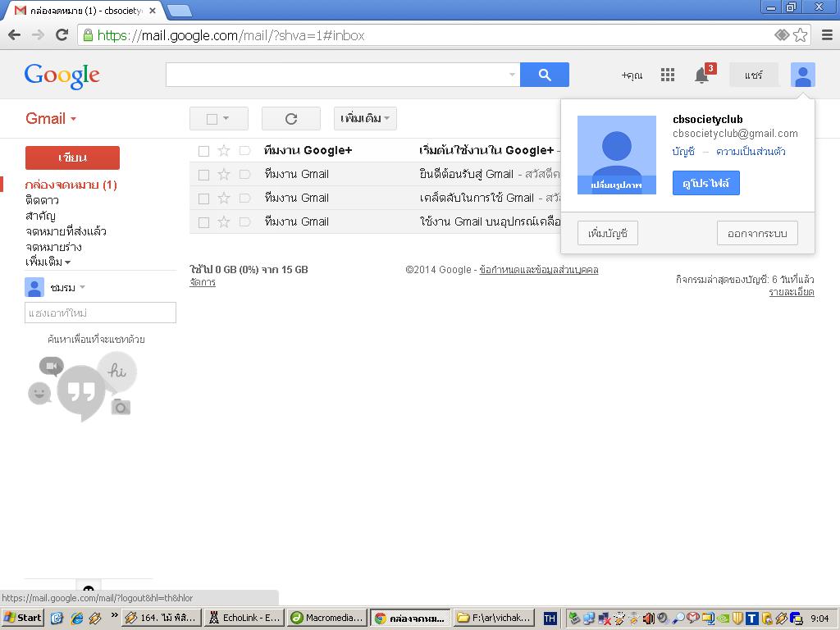This screenshot has height=630, width=840.
Task: Expand เพิ่มเติม in the left sidebar
Action: (48, 262)
